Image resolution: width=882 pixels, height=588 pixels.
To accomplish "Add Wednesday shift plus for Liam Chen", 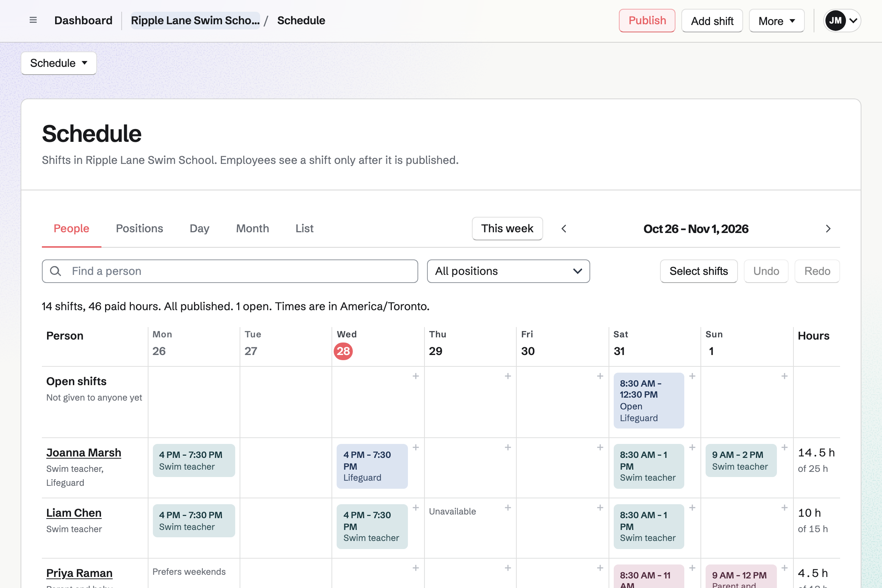I will coord(416,508).
